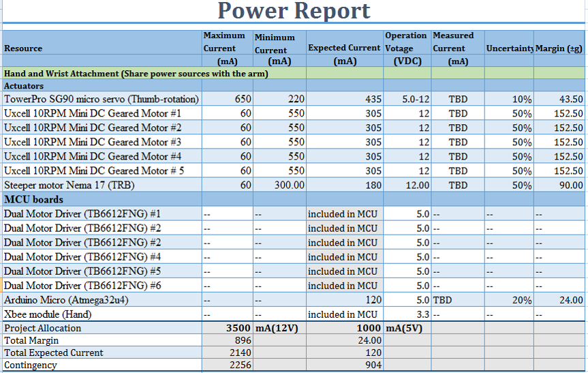588x373 pixels.
Task: Click the Arduino 120 expected current
Action: tap(345, 300)
